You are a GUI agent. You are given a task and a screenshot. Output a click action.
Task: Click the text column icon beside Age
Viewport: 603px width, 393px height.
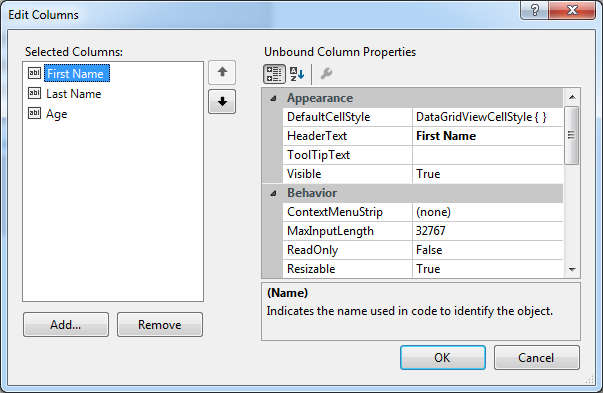click(x=34, y=113)
